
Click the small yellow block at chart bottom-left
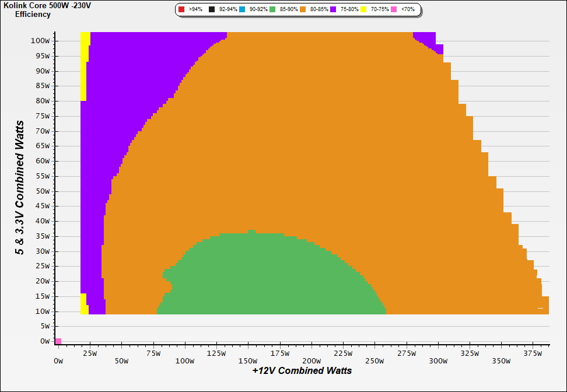(83, 303)
